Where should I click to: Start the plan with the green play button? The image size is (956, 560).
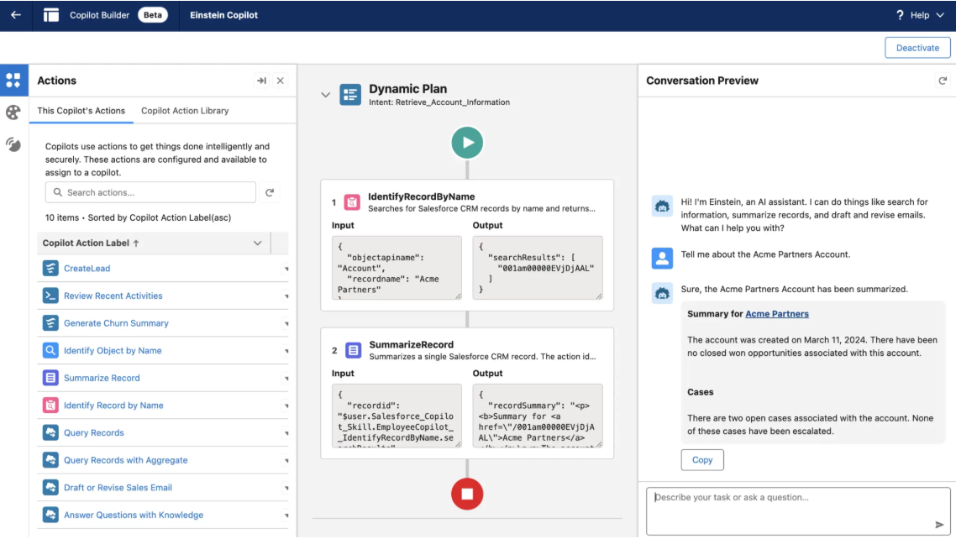point(467,142)
